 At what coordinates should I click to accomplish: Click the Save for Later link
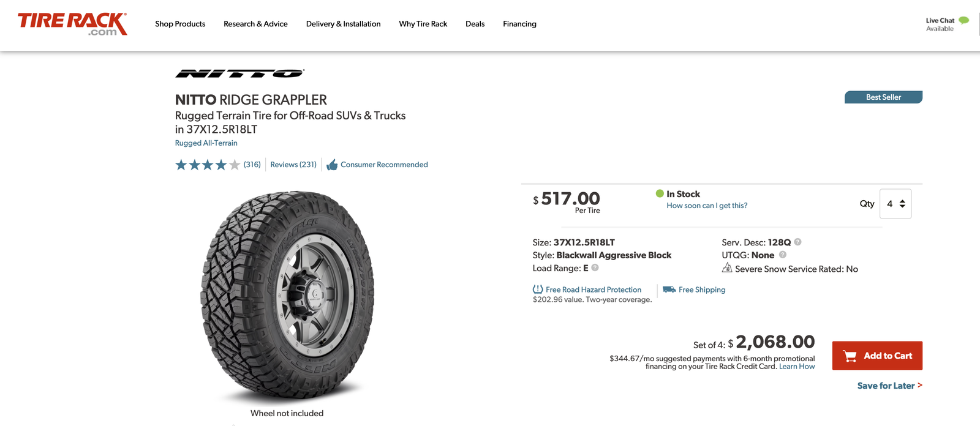889,386
